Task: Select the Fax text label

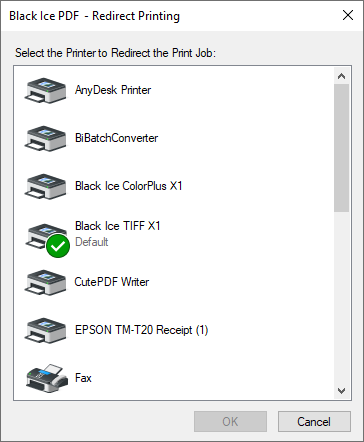Action: point(83,378)
